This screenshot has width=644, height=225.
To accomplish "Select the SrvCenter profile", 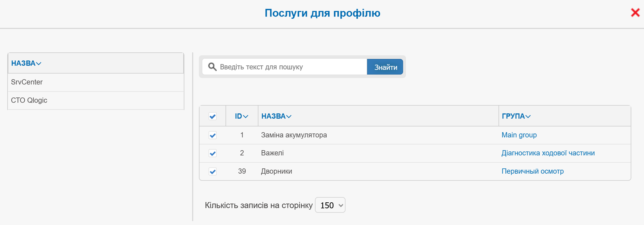I will tap(27, 82).
